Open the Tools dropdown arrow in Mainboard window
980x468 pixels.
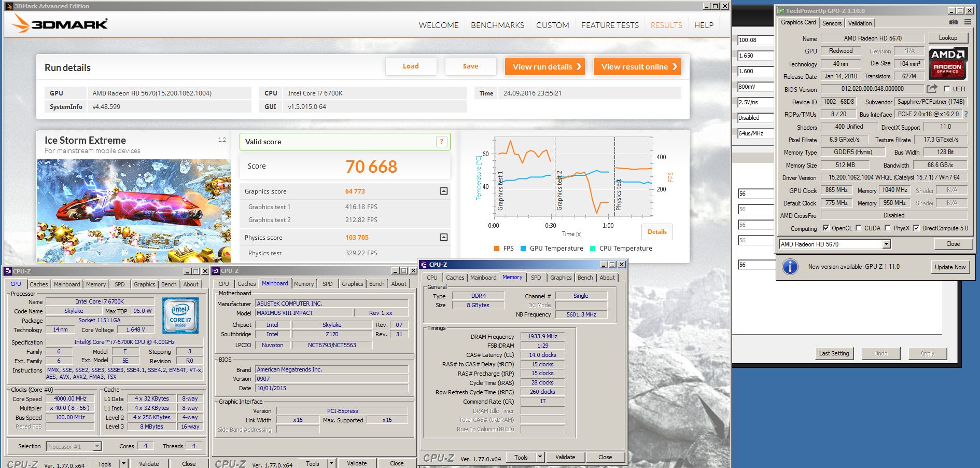[x=331, y=463]
